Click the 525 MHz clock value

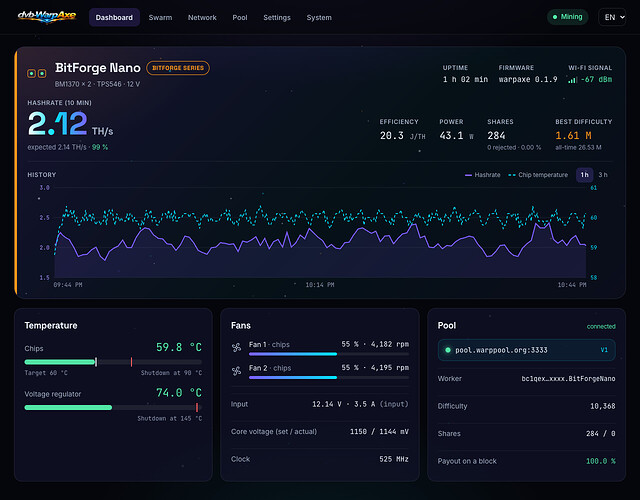(394, 459)
